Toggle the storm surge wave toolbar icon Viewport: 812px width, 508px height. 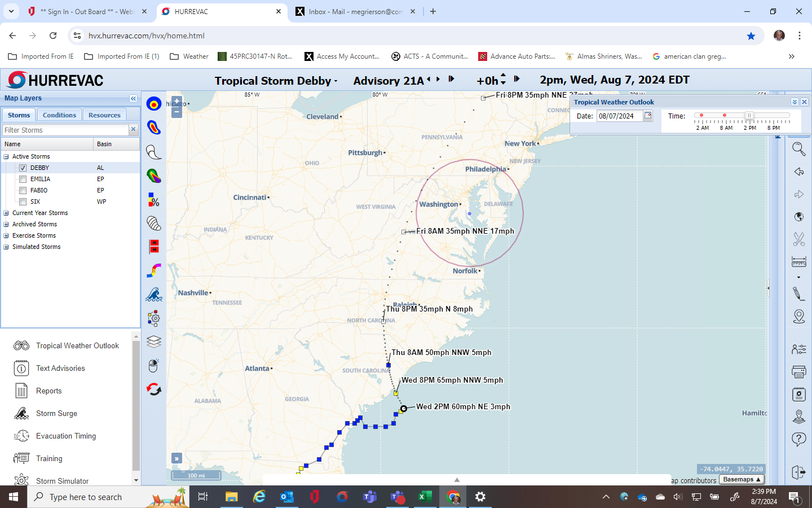[x=154, y=295]
